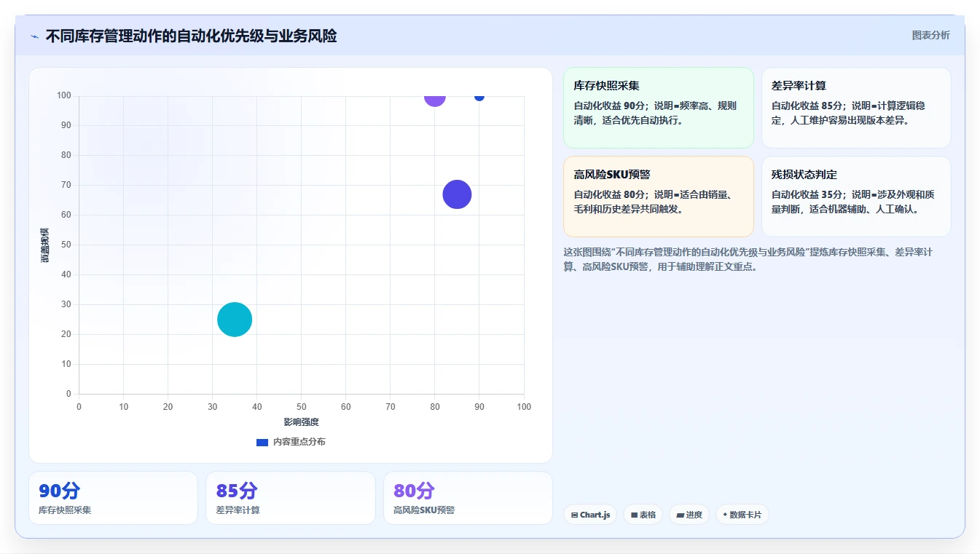Select the 差异率计算 card

click(856, 108)
